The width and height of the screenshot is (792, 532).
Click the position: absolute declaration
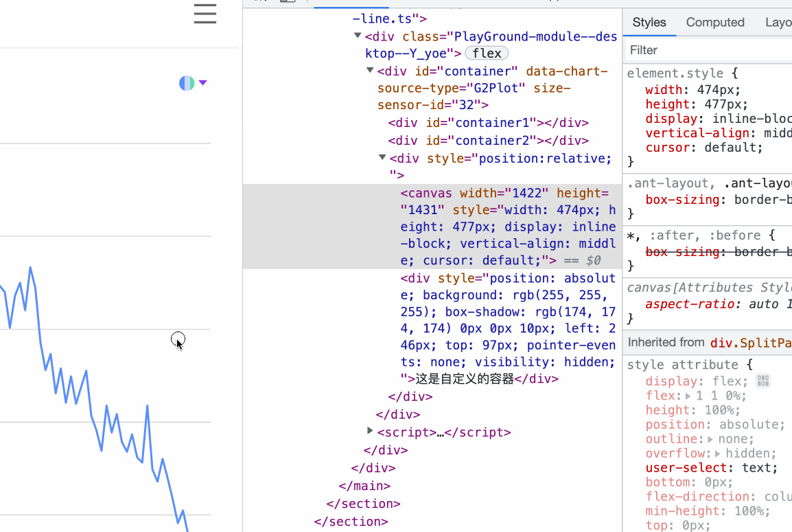point(715,424)
